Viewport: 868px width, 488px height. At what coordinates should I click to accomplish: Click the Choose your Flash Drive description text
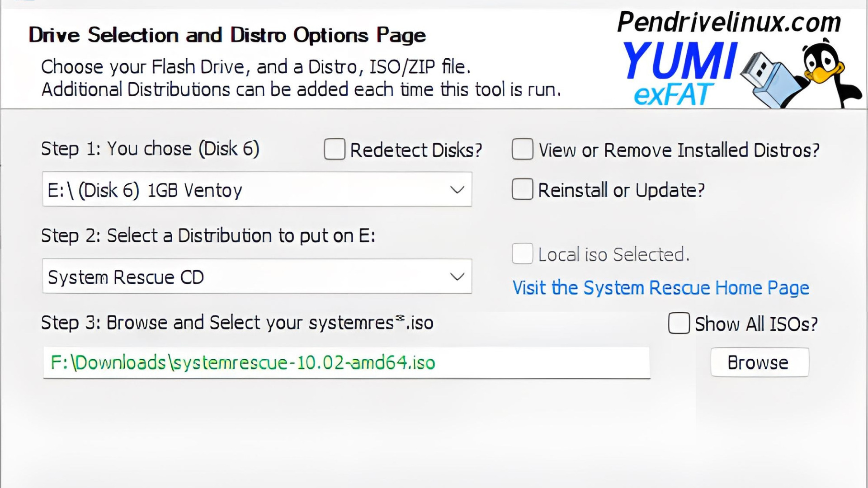click(256, 67)
